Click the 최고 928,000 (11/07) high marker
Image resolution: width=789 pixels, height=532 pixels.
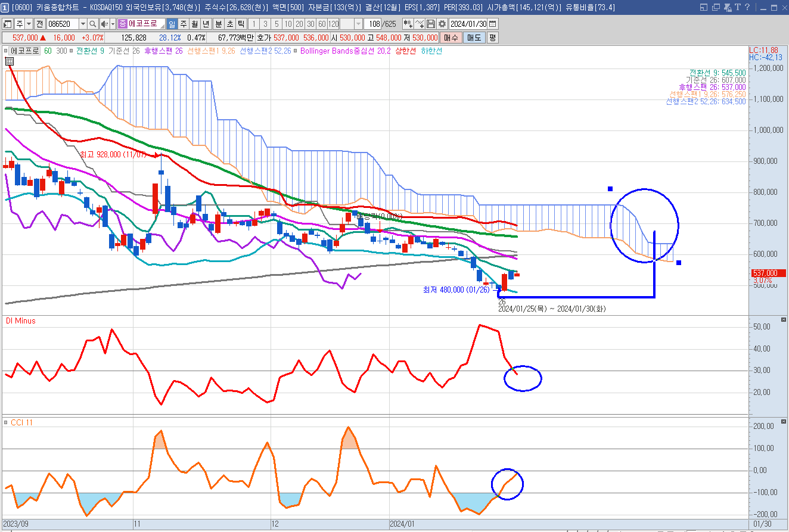click(113, 154)
